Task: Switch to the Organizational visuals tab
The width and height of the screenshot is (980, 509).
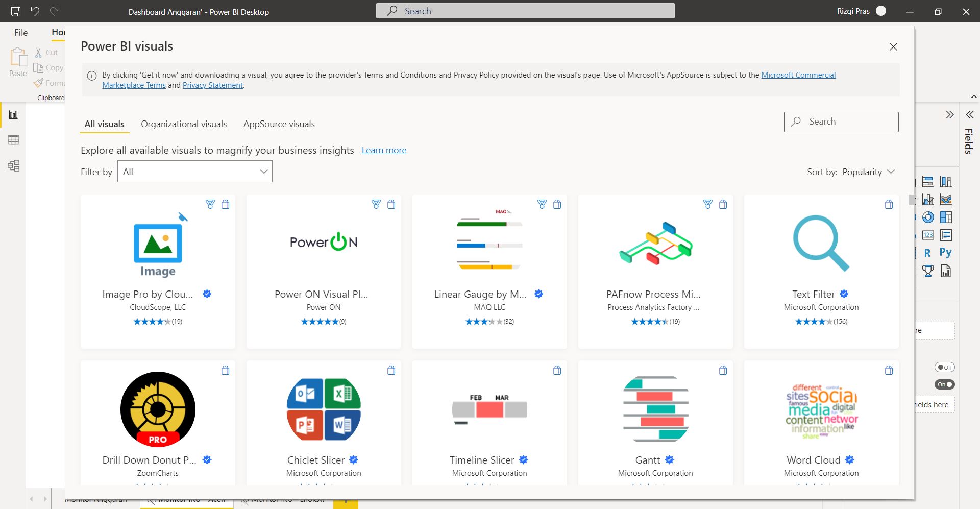Action: [x=184, y=124]
